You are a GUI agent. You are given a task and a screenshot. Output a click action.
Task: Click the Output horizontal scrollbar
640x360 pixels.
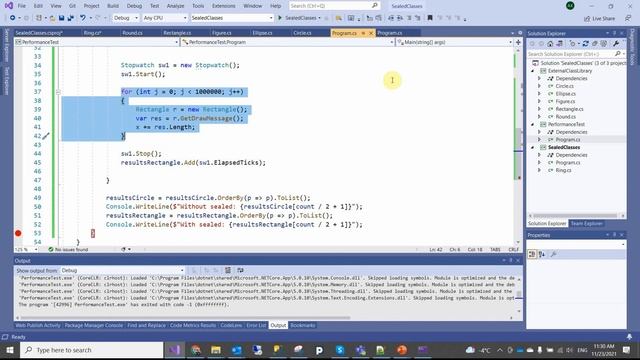[186, 318]
